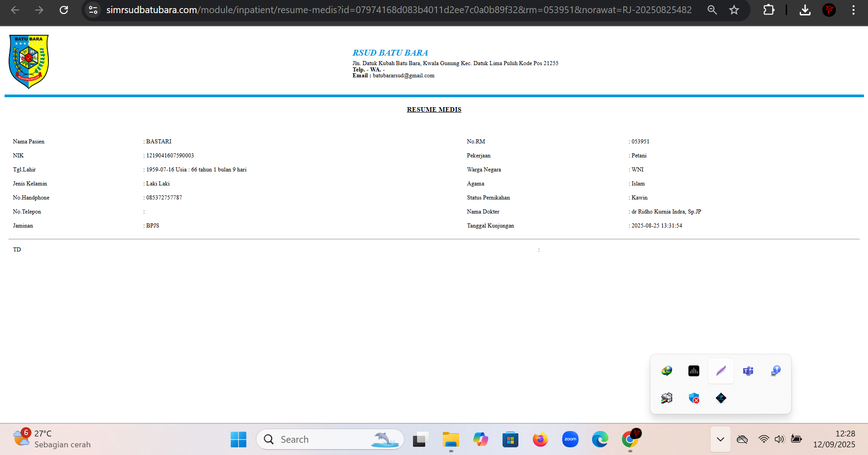This screenshot has width=868, height=455.
Task: Open Chrome downloads icon
Action: click(805, 10)
